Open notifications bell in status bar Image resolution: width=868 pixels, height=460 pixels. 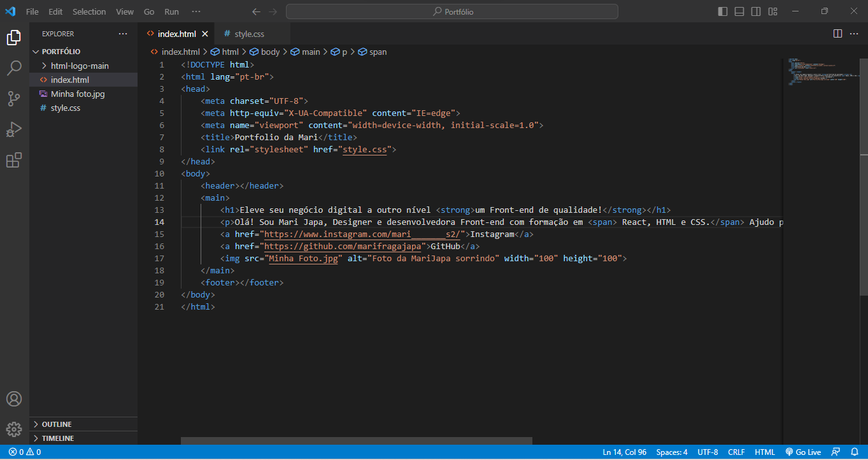click(x=855, y=452)
